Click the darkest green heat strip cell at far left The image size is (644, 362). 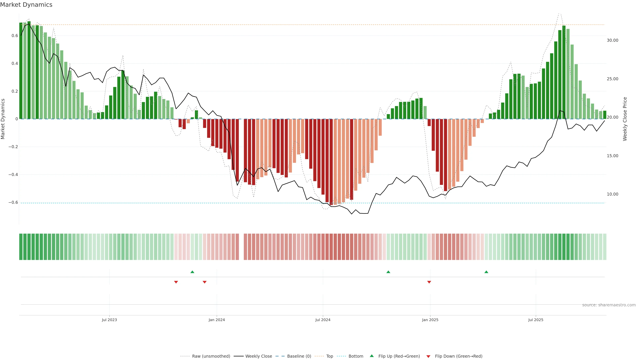(x=21, y=247)
